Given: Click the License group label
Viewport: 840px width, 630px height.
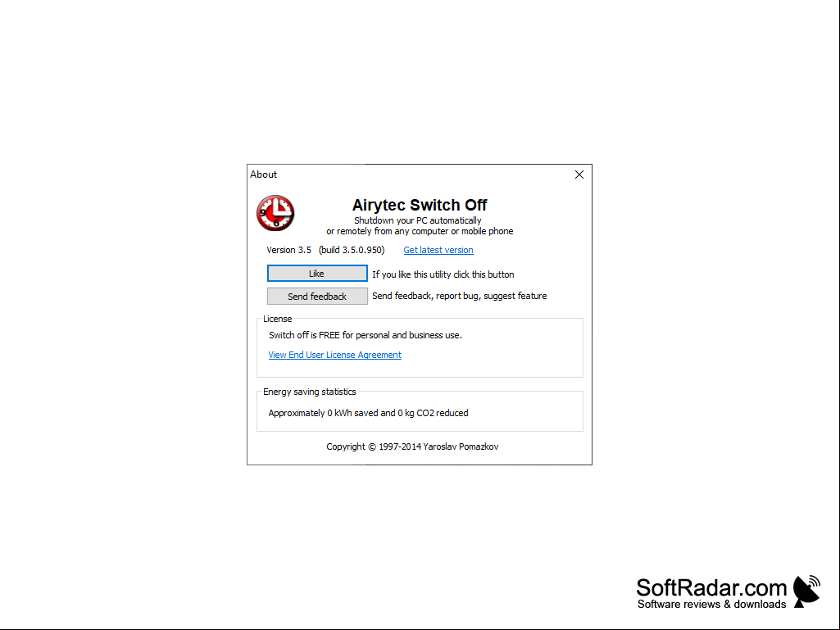Looking at the screenshot, I should click(278, 319).
